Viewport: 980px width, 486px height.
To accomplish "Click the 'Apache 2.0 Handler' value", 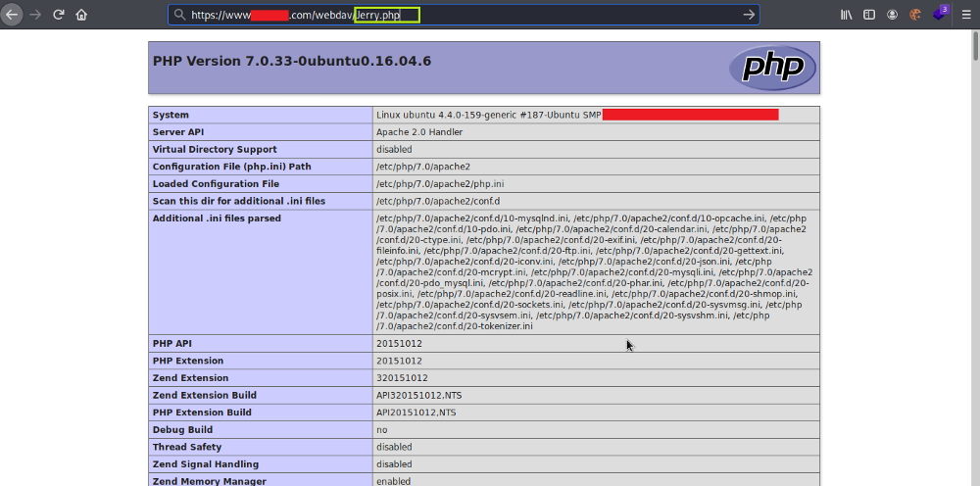I will coord(419,132).
